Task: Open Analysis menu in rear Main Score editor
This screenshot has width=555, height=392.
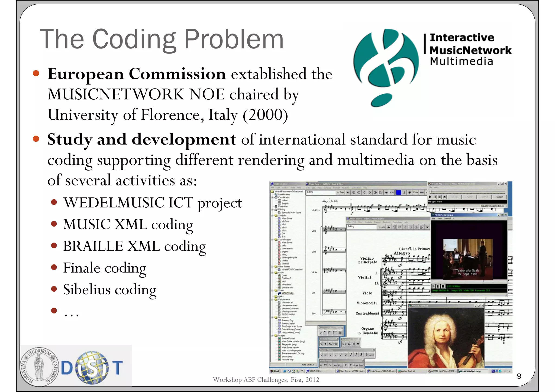Action: pyautogui.click(x=346, y=188)
